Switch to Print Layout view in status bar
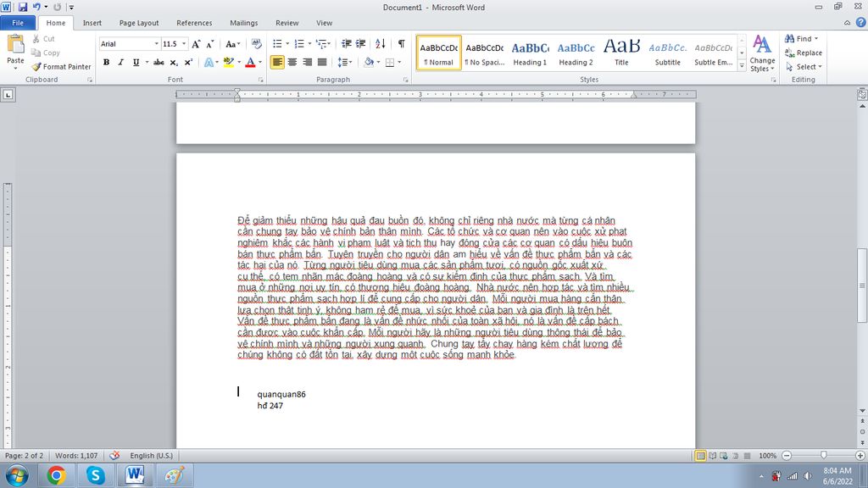This screenshot has height=488, width=868. (700, 456)
